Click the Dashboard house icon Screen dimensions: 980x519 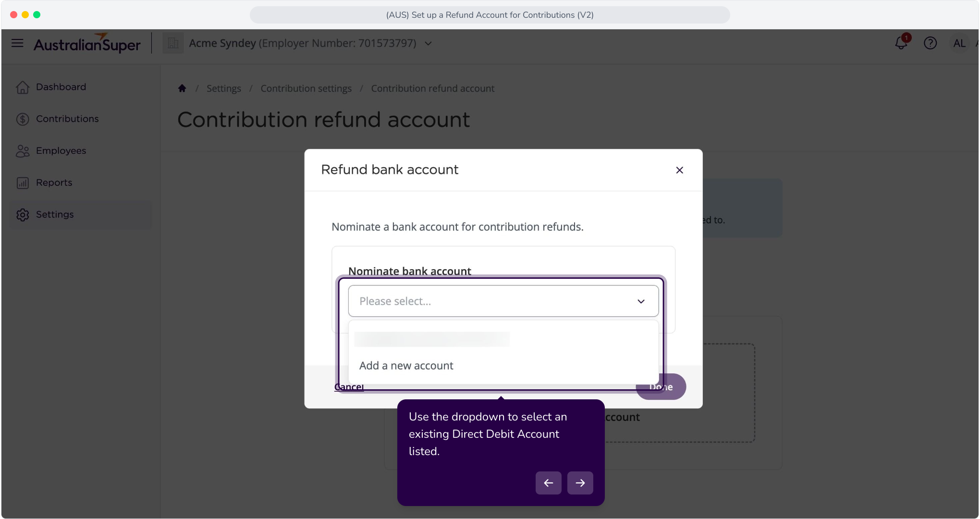pyautogui.click(x=23, y=87)
